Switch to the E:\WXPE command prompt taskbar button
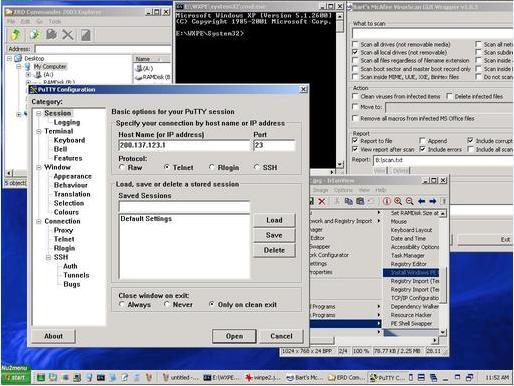This screenshot has height=386, width=514. tap(221, 378)
